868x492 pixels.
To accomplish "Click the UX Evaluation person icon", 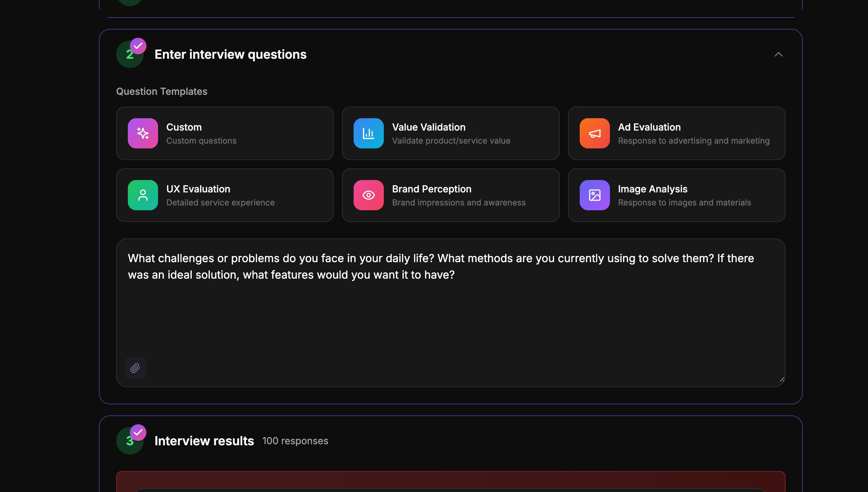I will pyautogui.click(x=143, y=195).
